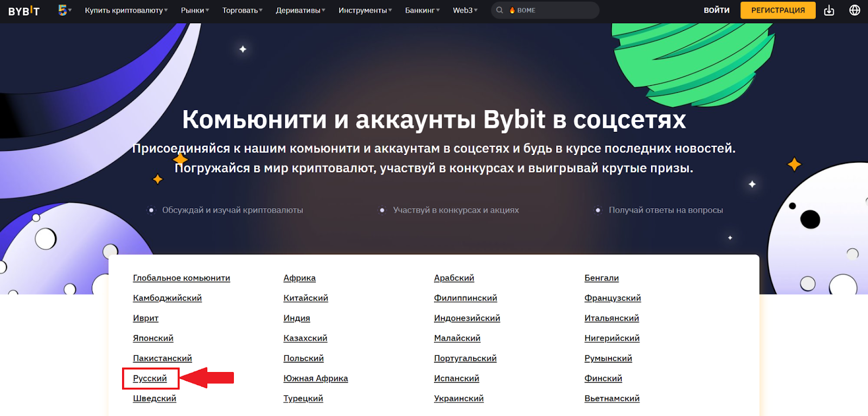Select the Казахский community link
The width and height of the screenshot is (868, 416).
(x=305, y=338)
